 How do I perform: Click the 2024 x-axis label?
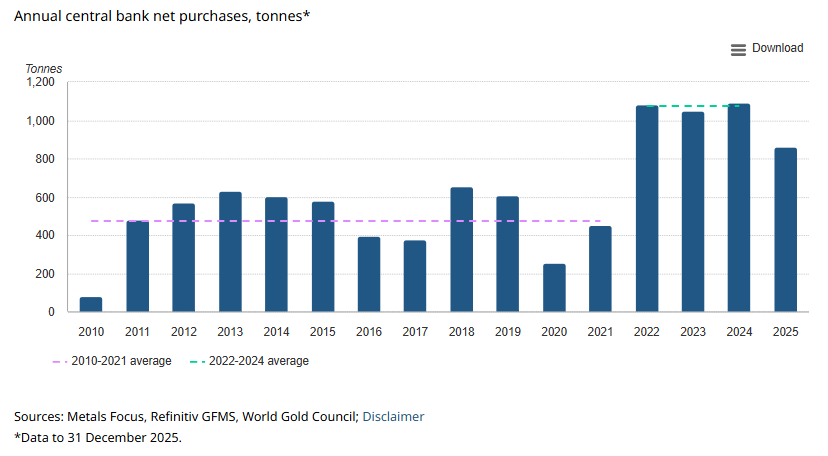pos(739,332)
